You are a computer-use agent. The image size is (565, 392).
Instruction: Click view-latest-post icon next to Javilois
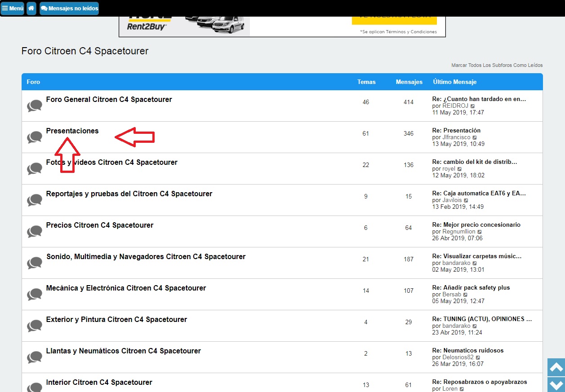click(466, 200)
